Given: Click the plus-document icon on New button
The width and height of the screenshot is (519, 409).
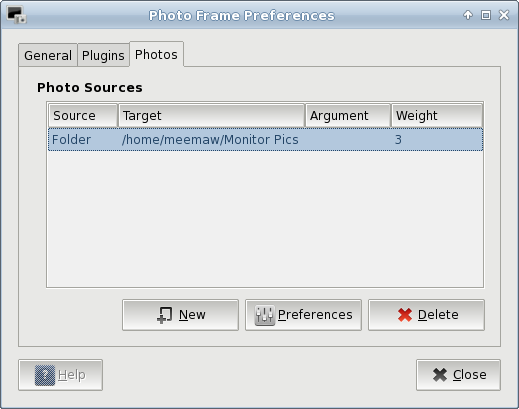Looking at the screenshot, I should [x=164, y=315].
